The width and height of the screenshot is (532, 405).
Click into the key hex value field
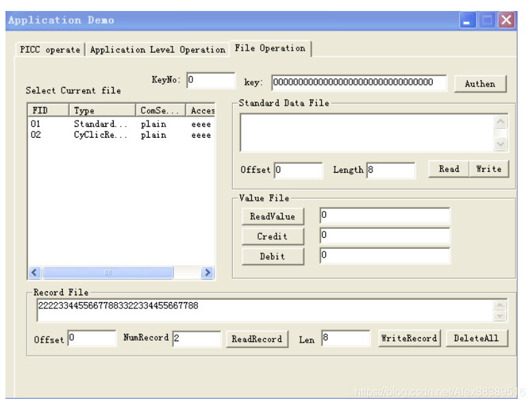coord(359,82)
